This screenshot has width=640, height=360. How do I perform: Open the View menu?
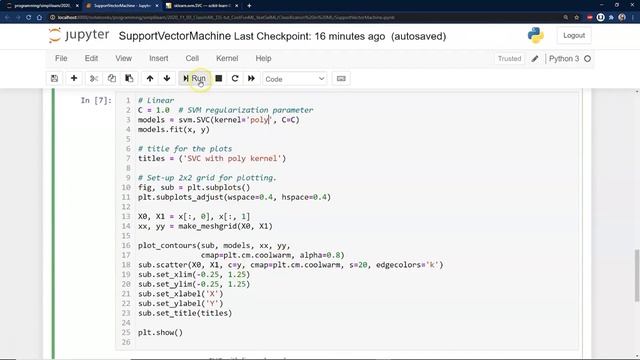(x=123, y=58)
